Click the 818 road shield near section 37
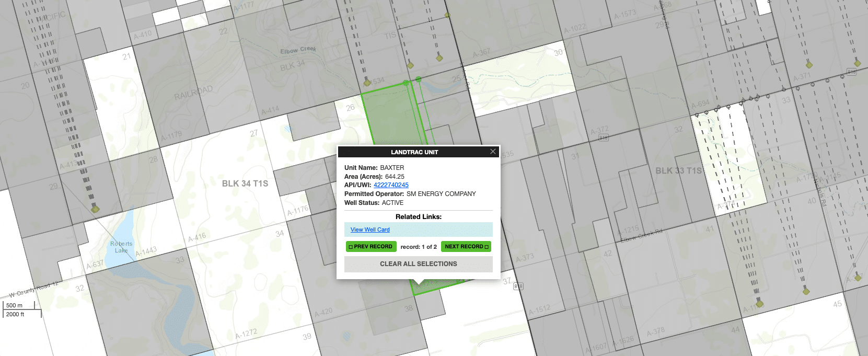Image resolution: width=868 pixels, height=356 pixels. click(x=518, y=286)
